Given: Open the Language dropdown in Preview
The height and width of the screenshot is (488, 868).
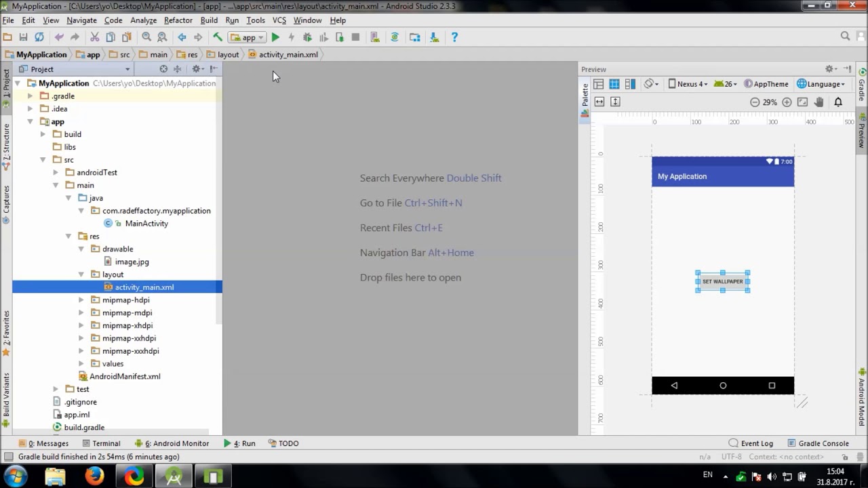Looking at the screenshot, I should (x=821, y=84).
